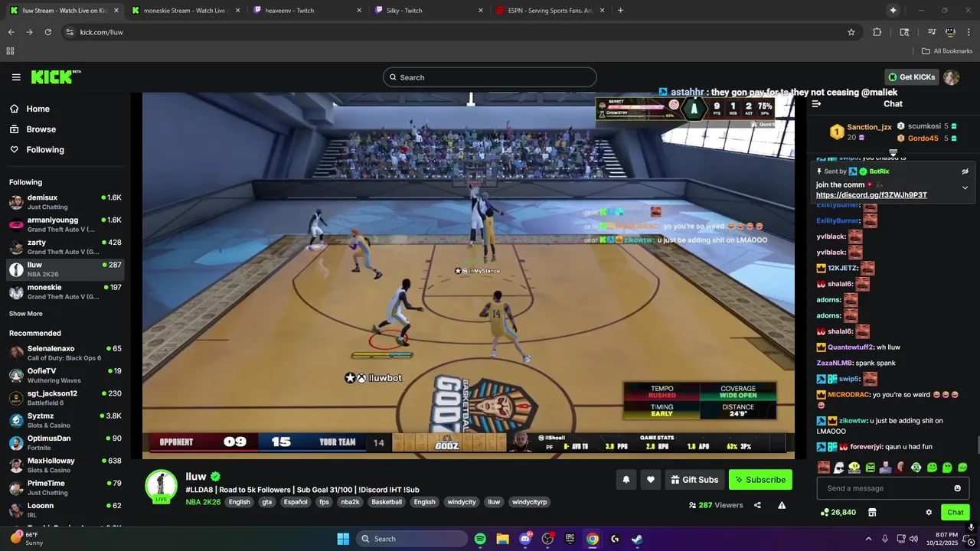Open All Bookmarks folder
The height and width of the screenshot is (551, 980).
pyautogui.click(x=947, y=51)
